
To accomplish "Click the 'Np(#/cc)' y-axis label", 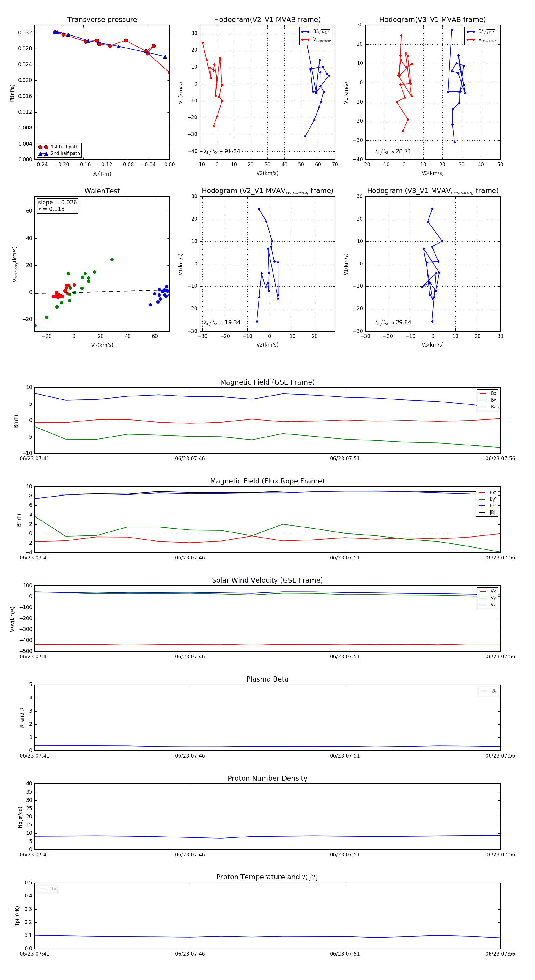I will point(20,817).
